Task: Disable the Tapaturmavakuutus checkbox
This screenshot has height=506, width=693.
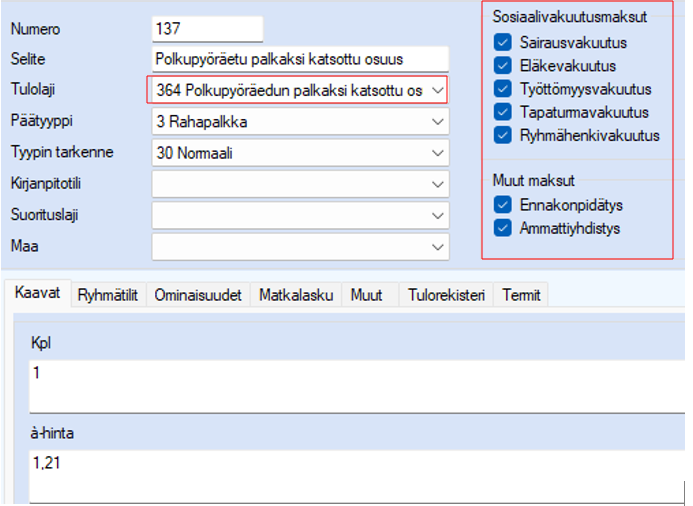Action: click(x=502, y=112)
